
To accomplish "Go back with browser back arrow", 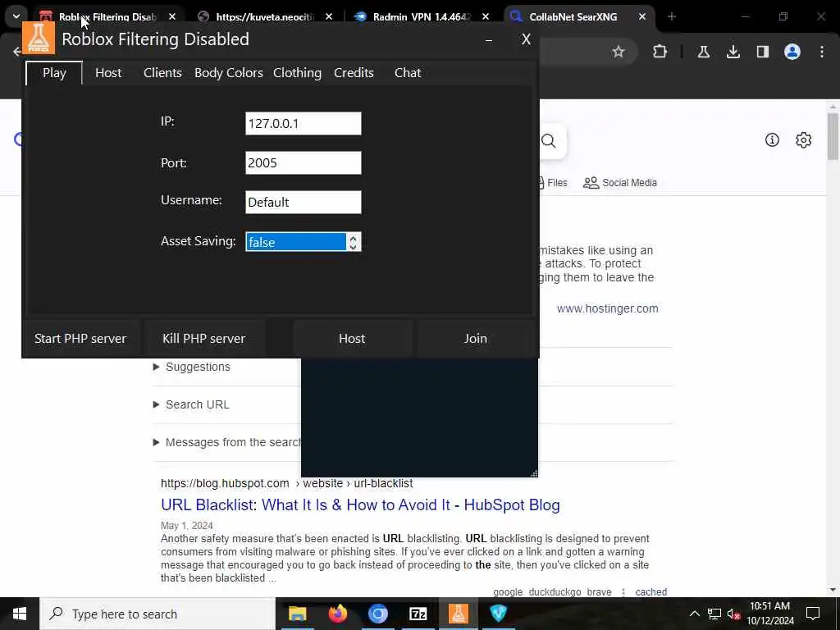I will tap(16, 52).
